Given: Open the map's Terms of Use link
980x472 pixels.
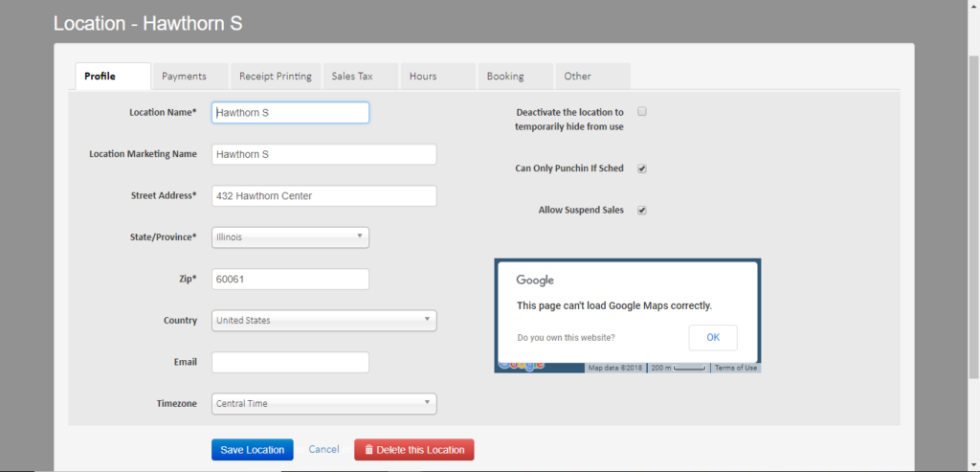Looking at the screenshot, I should point(735,368).
